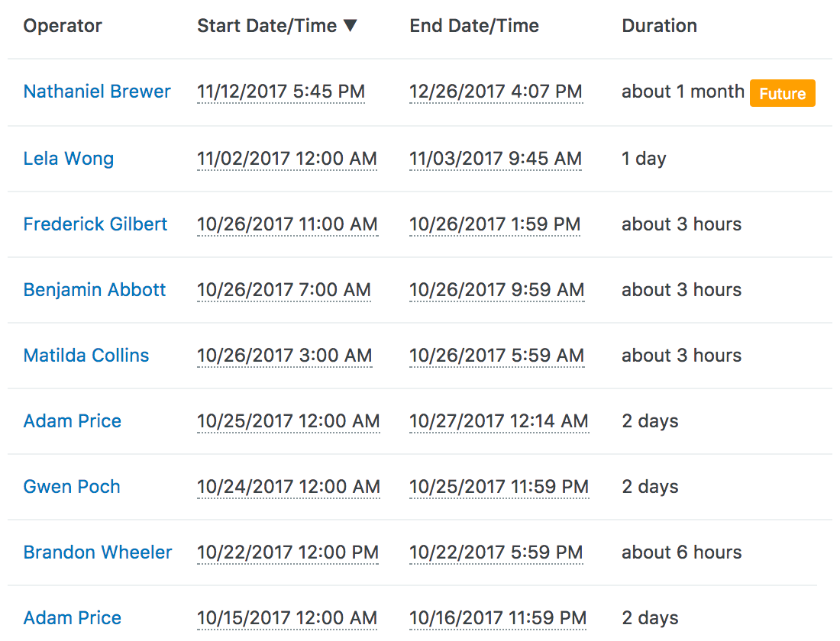
Task: Open Brandon Wheeler operator link
Action: pos(98,552)
